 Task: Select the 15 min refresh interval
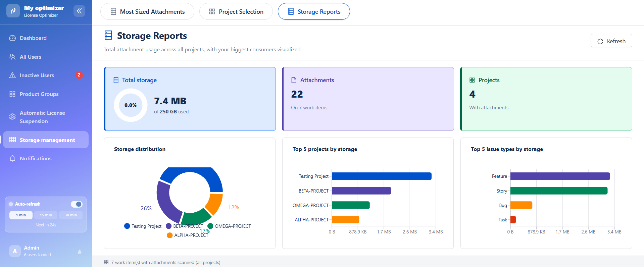(46, 215)
